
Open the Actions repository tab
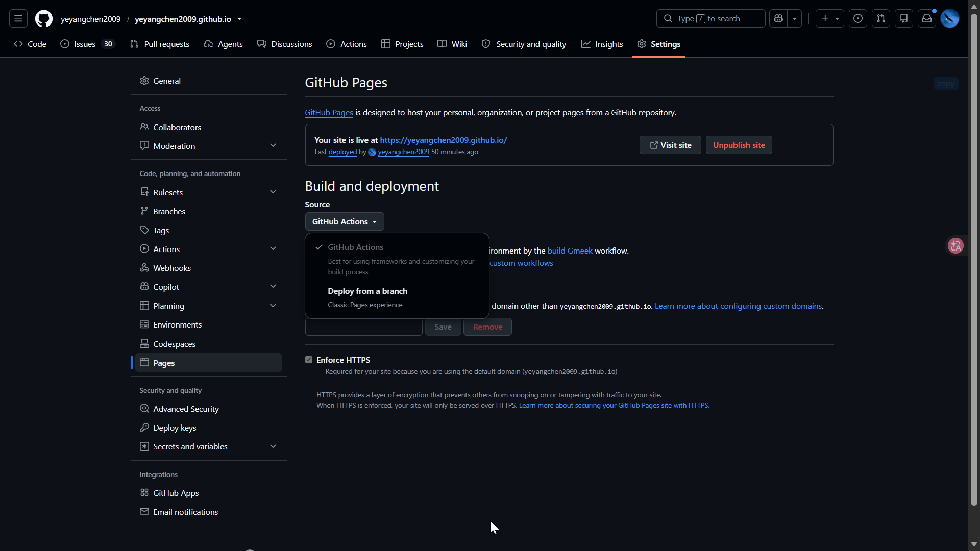coord(347,44)
